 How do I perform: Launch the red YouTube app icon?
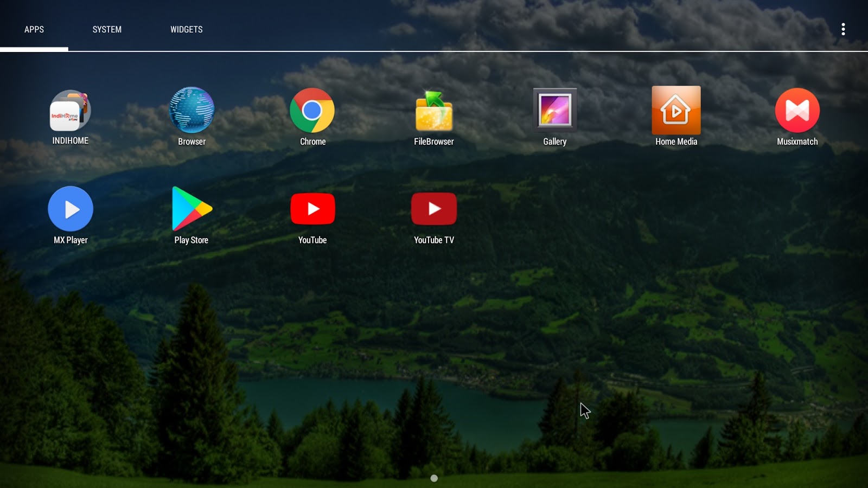[312, 209]
